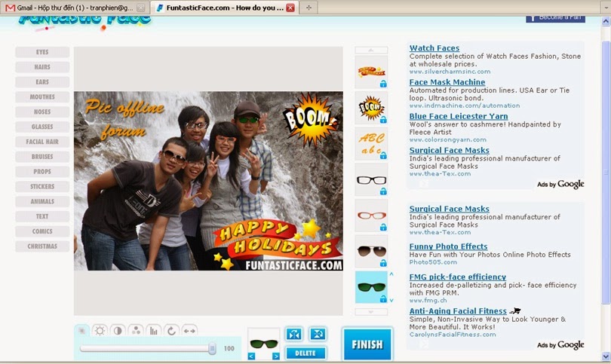Viewport: 611px width, 364px height.
Task: Open the COMICS category
Action: point(42,231)
